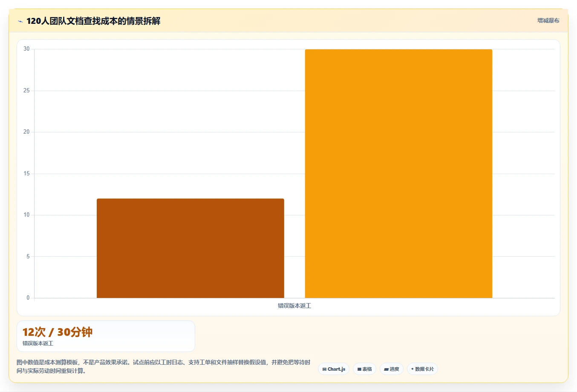Click the dark orange 12 value bar
The image size is (577, 392).
190,248
